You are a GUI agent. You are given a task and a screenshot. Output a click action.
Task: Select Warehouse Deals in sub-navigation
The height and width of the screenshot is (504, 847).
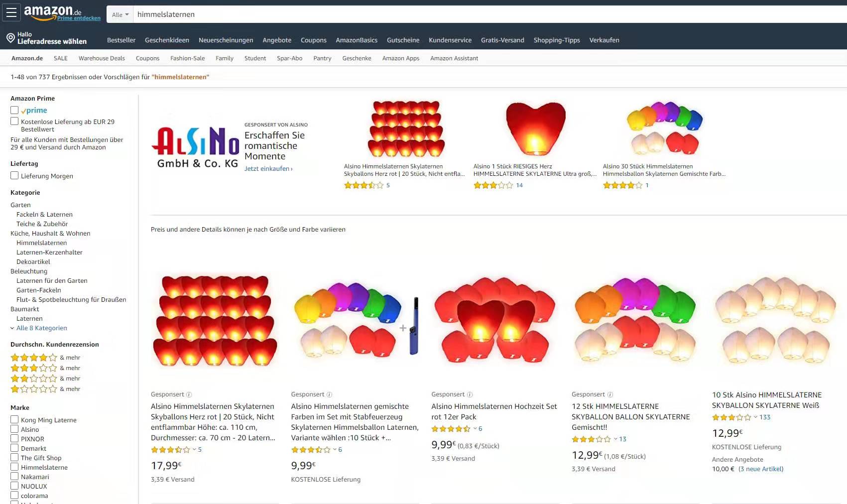pyautogui.click(x=102, y=58)
